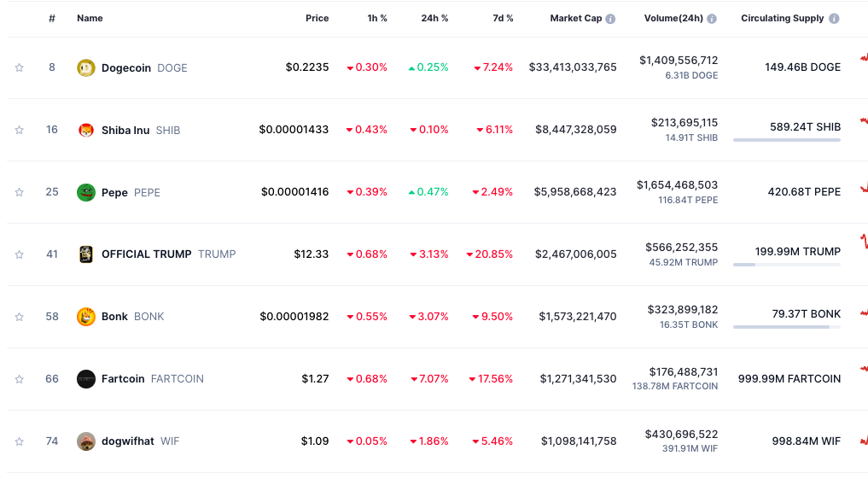Open the Fartcoin name link
This screenshot has height=479, width=868.
pyautogui.click(x=123, y=379)
